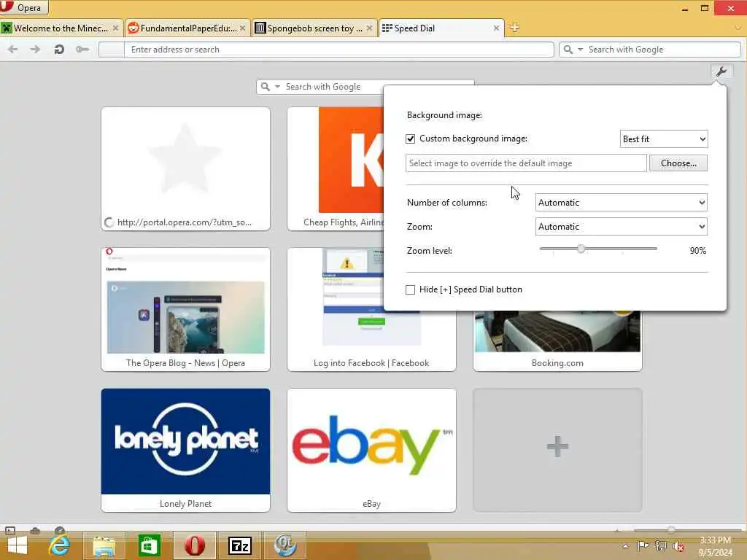
Task: Adjust the Zoom level slider handle
Action: point(581,249)
